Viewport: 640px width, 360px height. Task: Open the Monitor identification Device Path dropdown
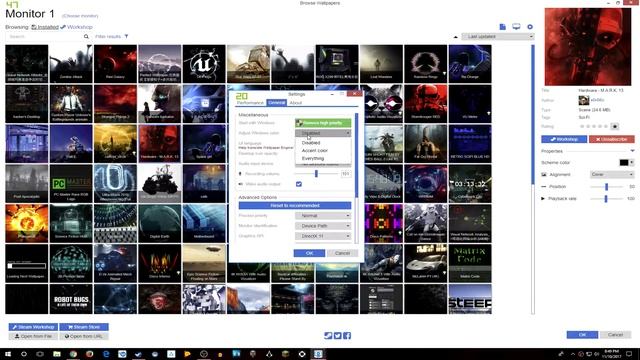323,226
